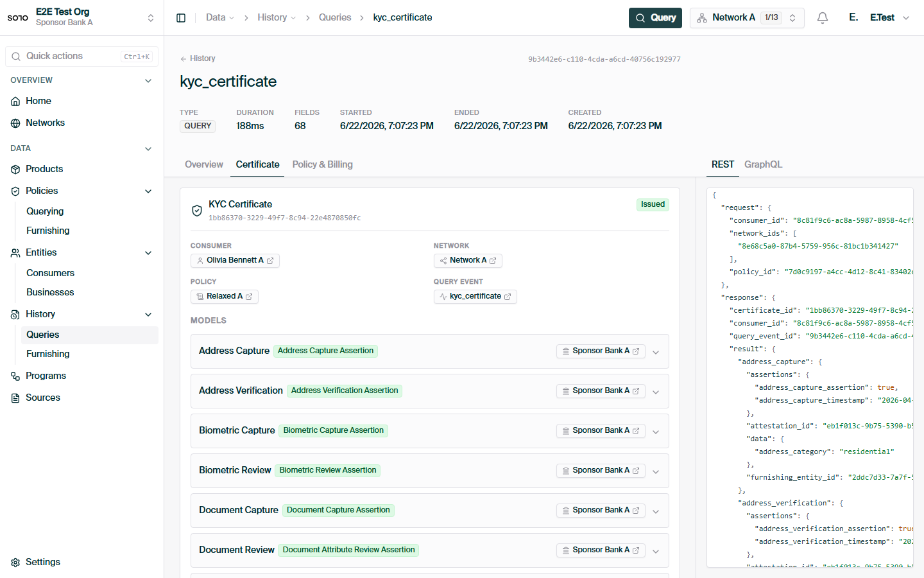924x578 pixels.
Task: Expand the Document Capture model row
Action: [656, 511]
